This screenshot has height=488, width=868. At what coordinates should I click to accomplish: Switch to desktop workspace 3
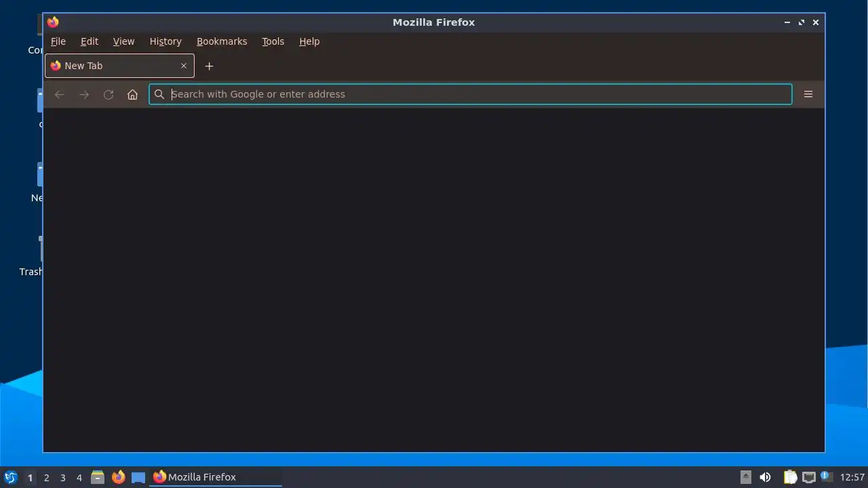62,477
